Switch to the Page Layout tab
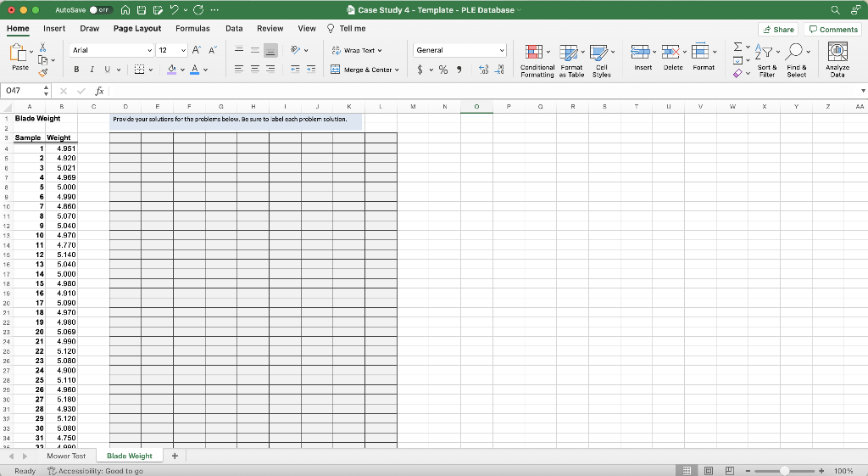 (137, 28)
